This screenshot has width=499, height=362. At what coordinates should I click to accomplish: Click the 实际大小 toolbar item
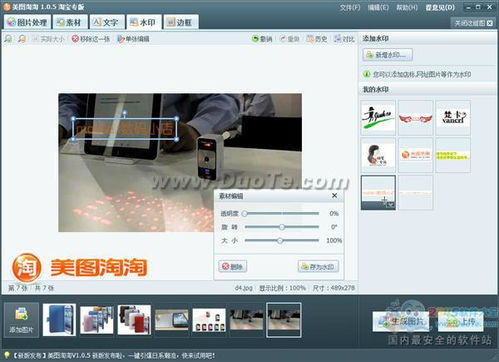click(48, 39)
